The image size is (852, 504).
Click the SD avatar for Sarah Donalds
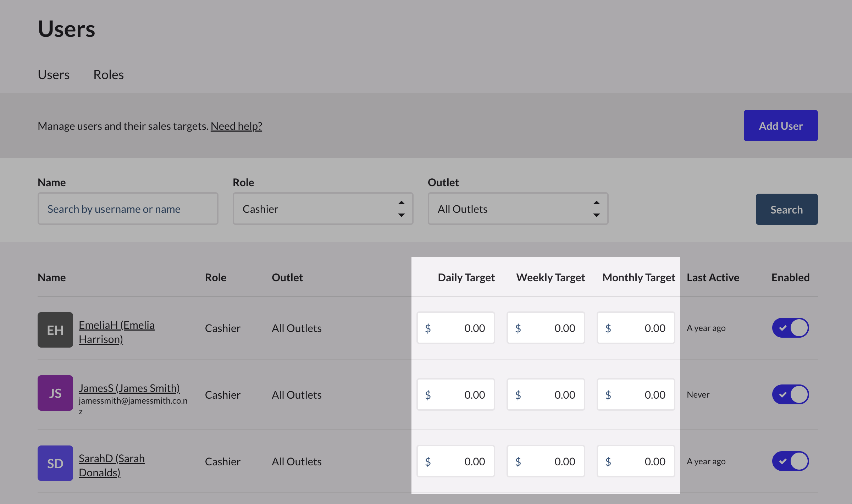tap(55, 463)
